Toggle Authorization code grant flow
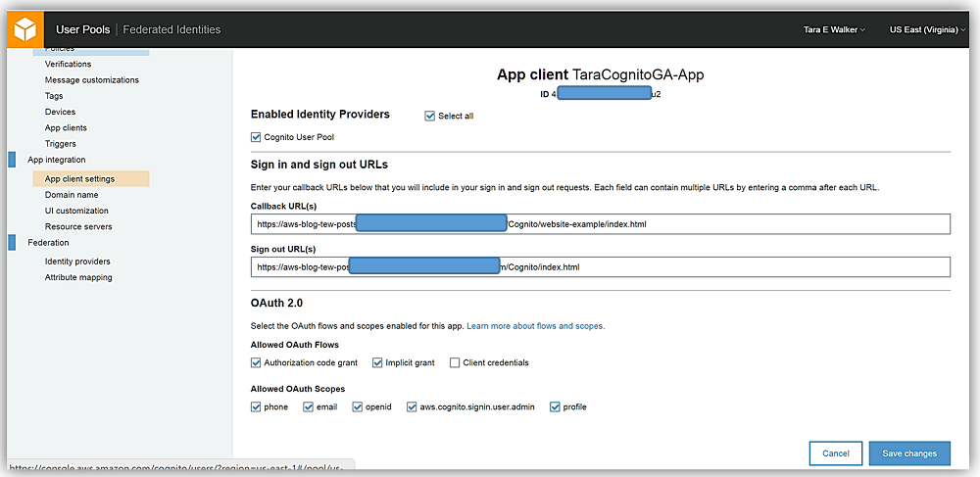 pyautogui.click(x=257, y=363)
